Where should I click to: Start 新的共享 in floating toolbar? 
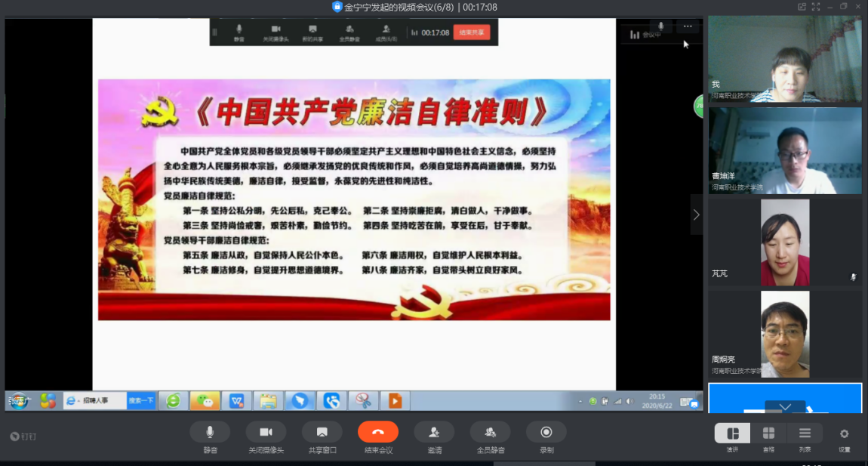coord(312,32)
